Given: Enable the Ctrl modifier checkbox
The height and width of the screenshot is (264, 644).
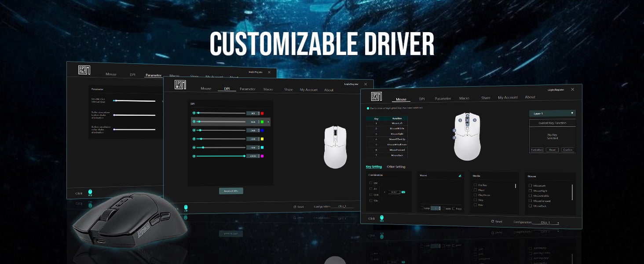Looking at the screenshot, I should [x=370, y=183].
